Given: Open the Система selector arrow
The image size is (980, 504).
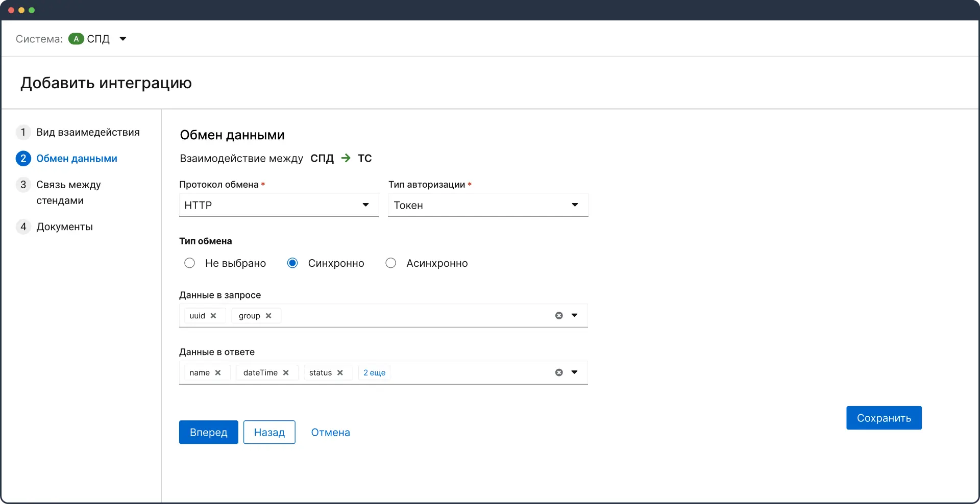Looking at the screenshot, I should tap(122, 39).
